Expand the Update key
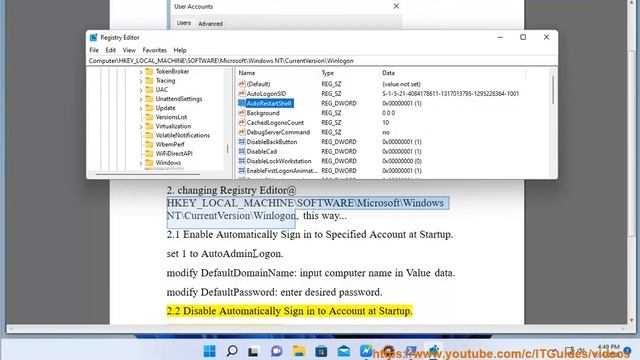This screenshot has width=640, height=360. point(141,108)
